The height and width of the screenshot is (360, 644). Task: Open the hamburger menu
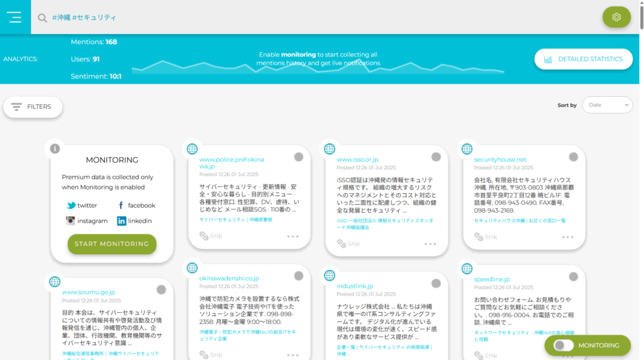tap(14, 17)
